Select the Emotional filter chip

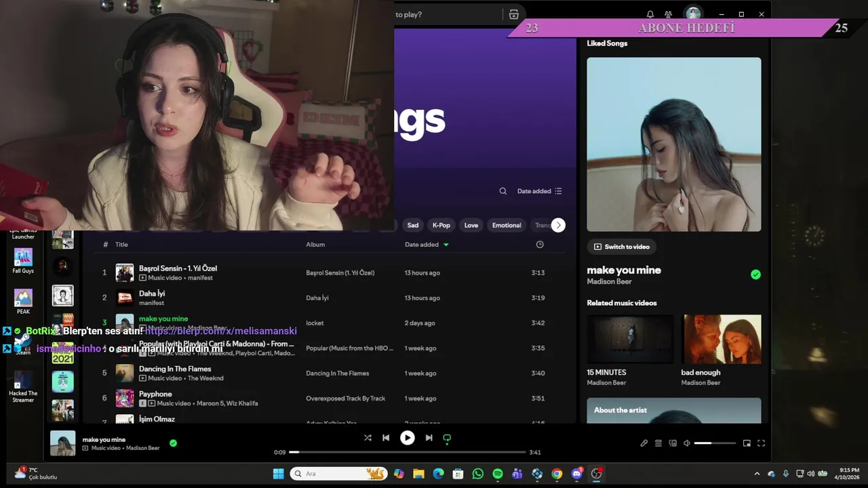(507, 225)
